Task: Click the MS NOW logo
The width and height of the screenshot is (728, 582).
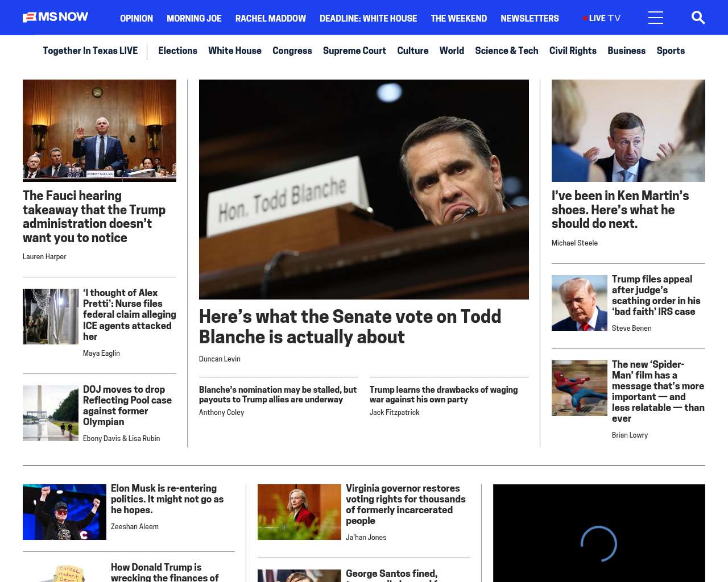Action: pyautogui.click(x=55, y=17)
